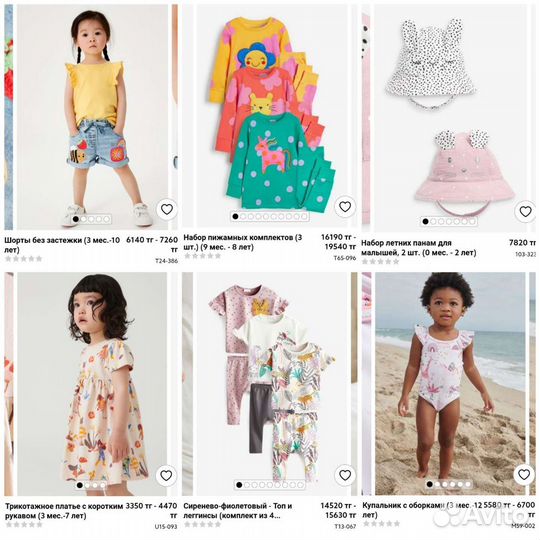Open 'Набор летних панам для малышей' title
The height and width of the screenshot is (540, 540).
click(419, 248)
